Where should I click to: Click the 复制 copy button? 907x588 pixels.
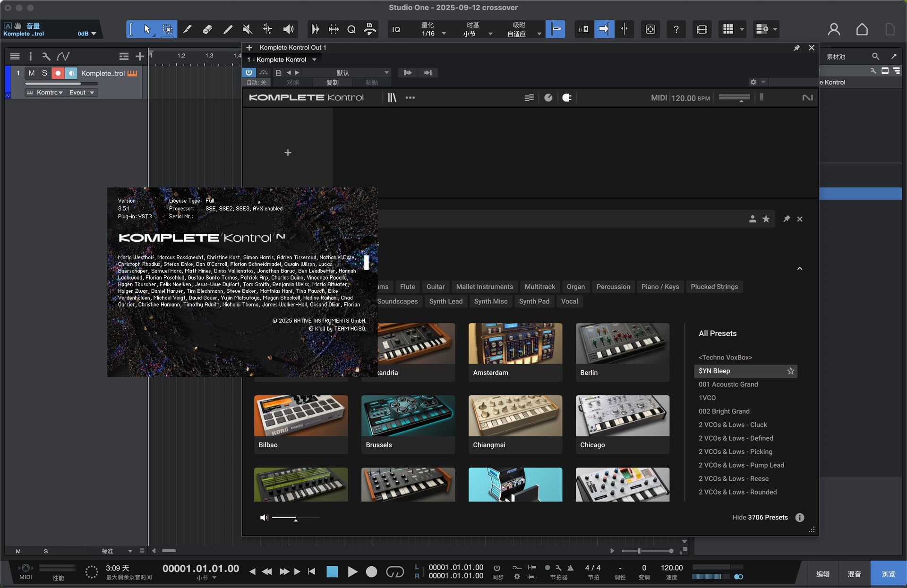coord(333,82)
